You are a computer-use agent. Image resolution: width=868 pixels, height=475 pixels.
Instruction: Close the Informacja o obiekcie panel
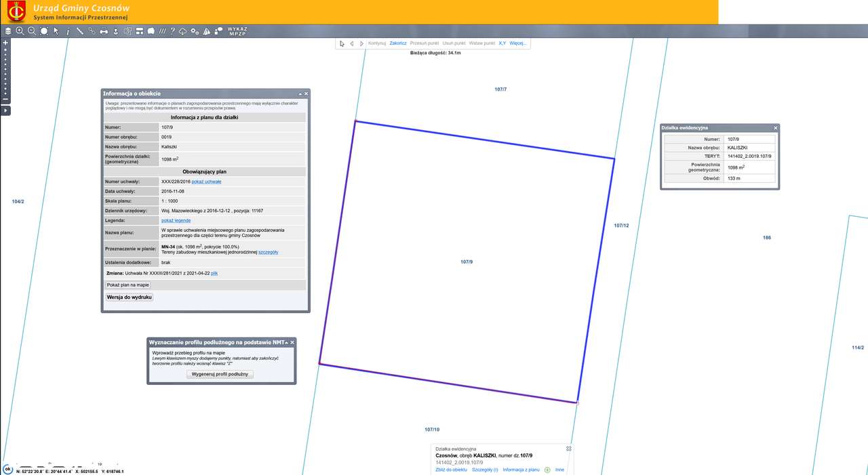tap(306, 94)
